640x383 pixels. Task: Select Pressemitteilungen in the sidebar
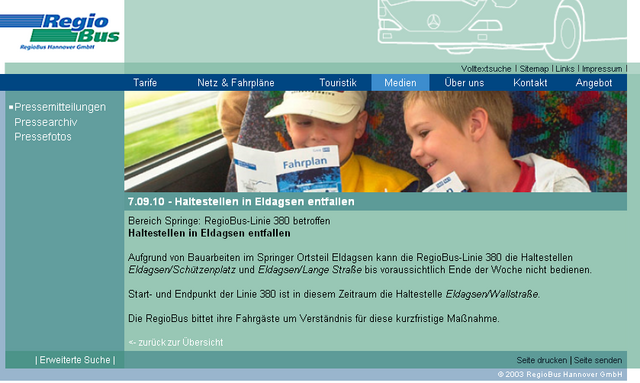tap(60, 107)
